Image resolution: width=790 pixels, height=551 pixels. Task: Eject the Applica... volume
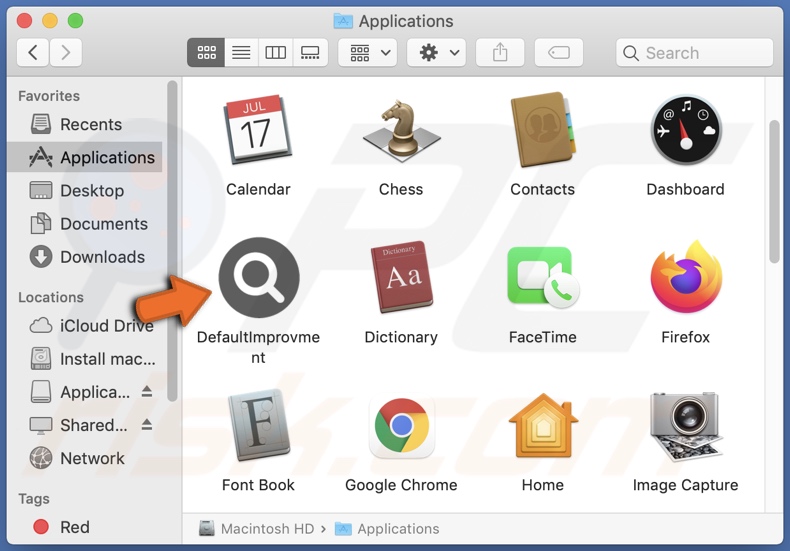tap(147, 391)
